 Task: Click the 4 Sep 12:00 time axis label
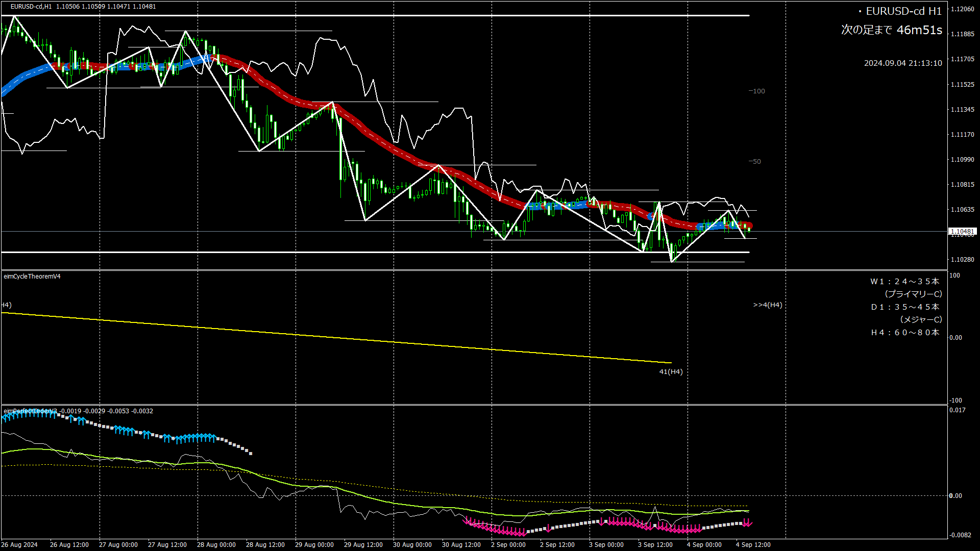pyautogui.click(x=753, y=545)
